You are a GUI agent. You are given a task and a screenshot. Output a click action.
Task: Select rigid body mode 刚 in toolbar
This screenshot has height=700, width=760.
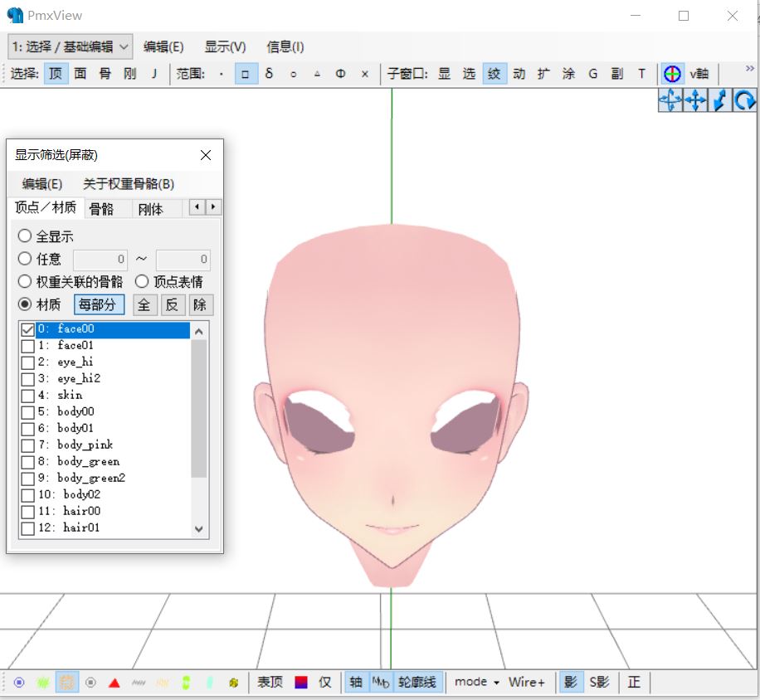pos(130,74)
